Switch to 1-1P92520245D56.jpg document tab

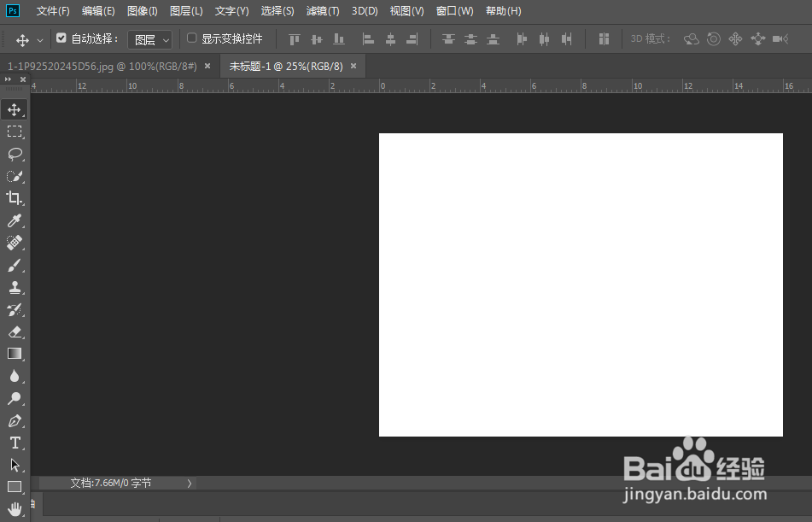[102, 67]
